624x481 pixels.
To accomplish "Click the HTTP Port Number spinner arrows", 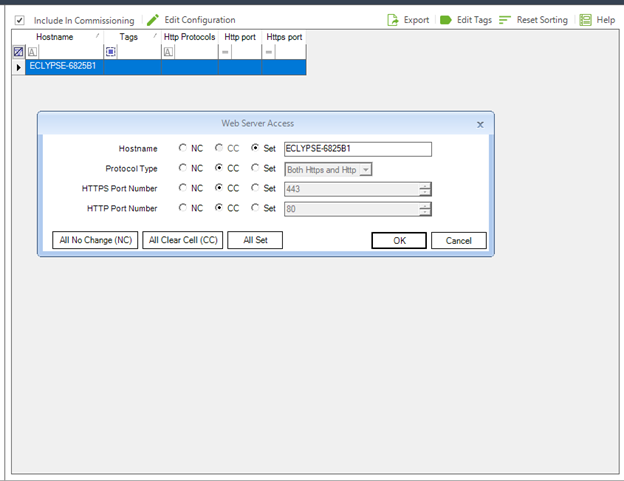I will 425,208.
